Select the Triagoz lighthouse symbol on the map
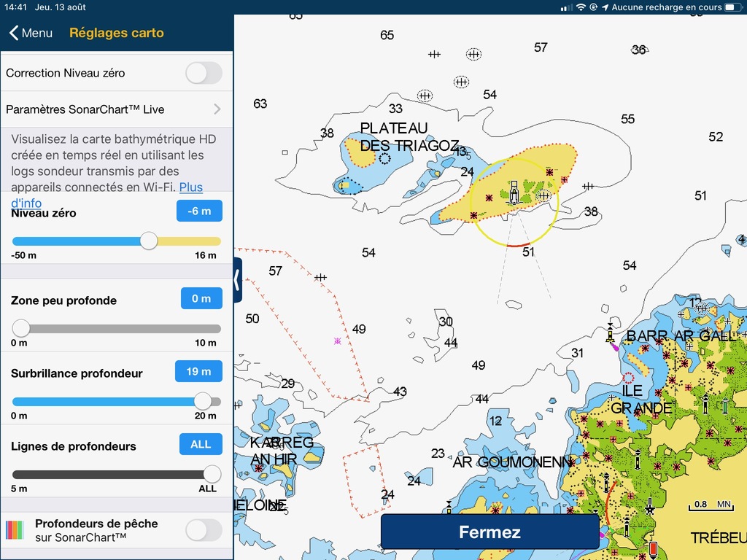The height and width of the screenshot is (560, 747). coord(514,192)
